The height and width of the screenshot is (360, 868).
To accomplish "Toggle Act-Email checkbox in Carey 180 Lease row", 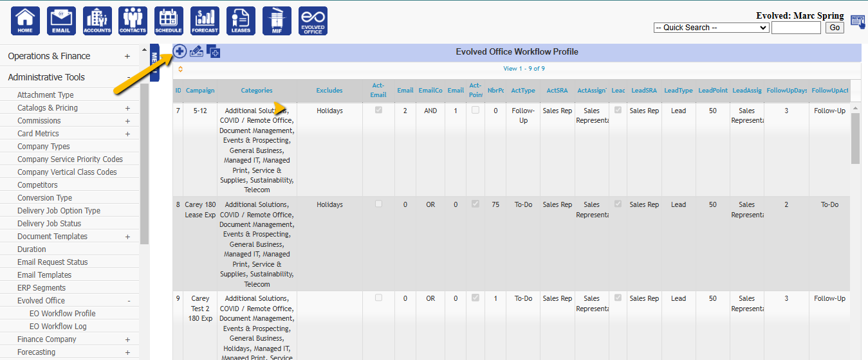I will (x=378, y=204).
